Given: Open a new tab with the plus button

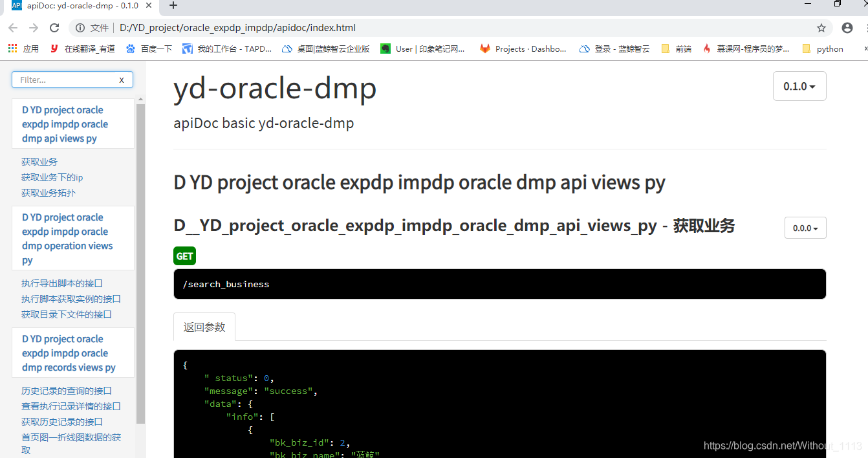Looking at the screenshot, I should point(173,6).
